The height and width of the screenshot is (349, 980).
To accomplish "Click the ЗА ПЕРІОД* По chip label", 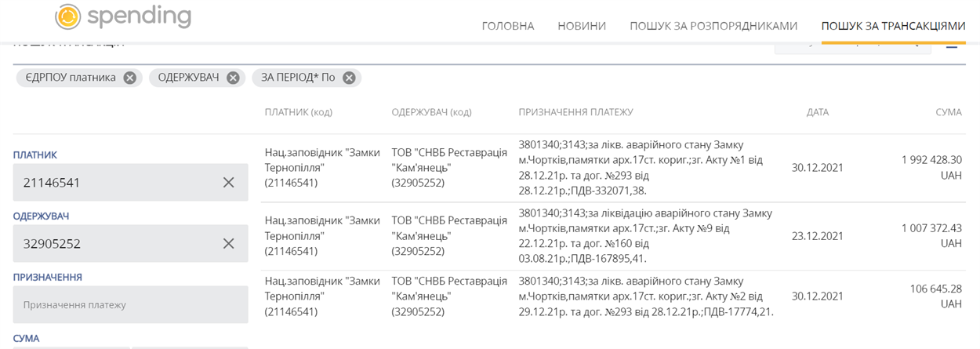I will pos(298,78).
